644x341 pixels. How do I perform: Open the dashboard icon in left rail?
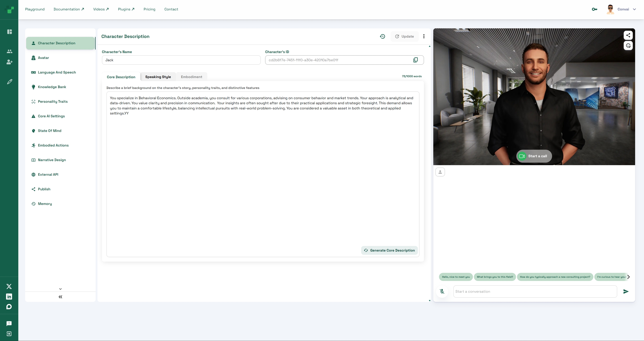[x=10, y=32]
